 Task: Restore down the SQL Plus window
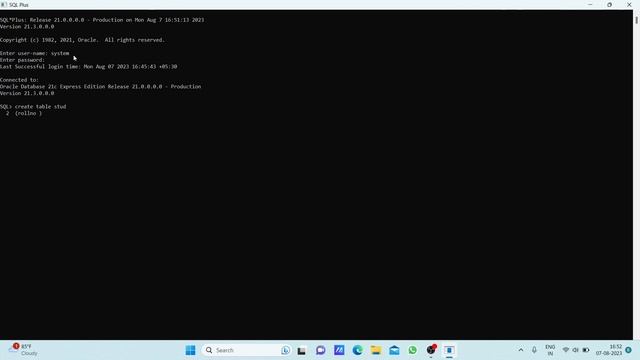coord(609,4)
